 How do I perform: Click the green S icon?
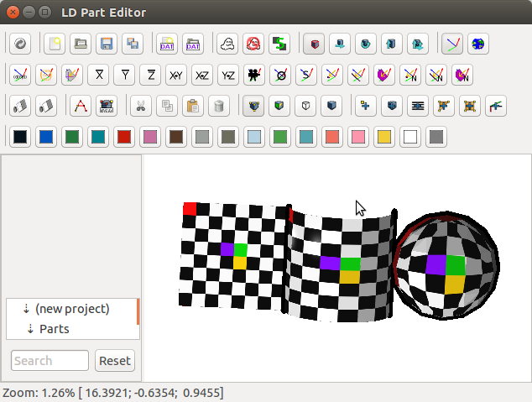point(279,44)
